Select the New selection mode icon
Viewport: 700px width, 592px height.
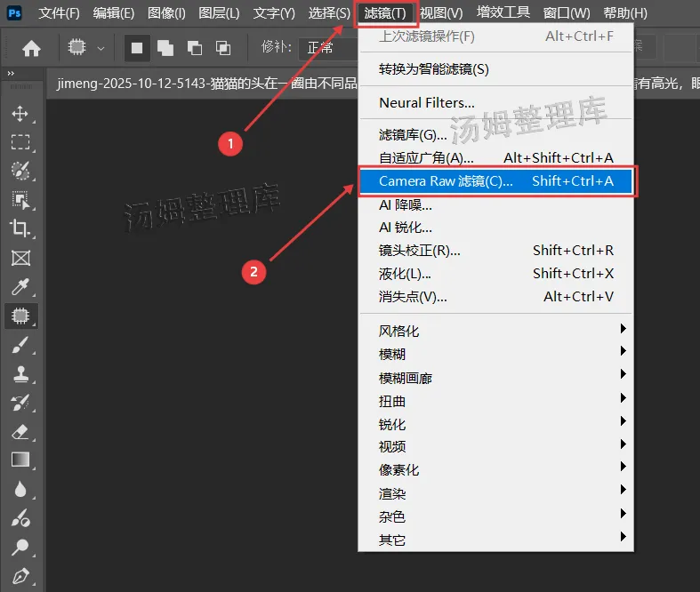pyautogui.click(x=137, y=48)
